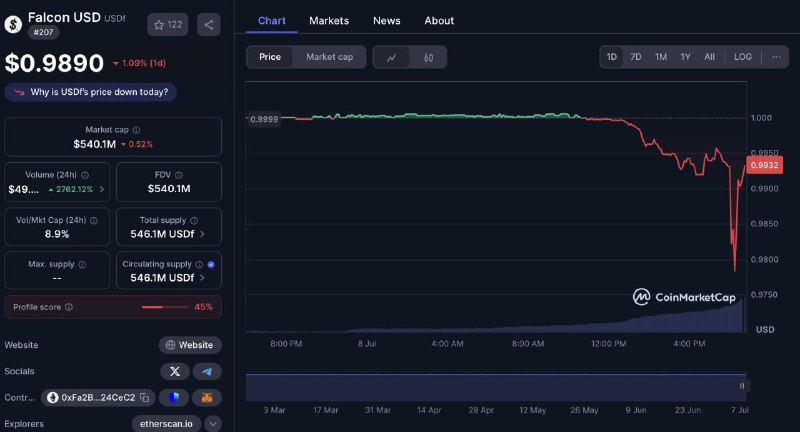Click the 0xFa2B...24CeC2 contract address
The height and width of the screenshot is (432, 800).
click(x=98, y=397)
